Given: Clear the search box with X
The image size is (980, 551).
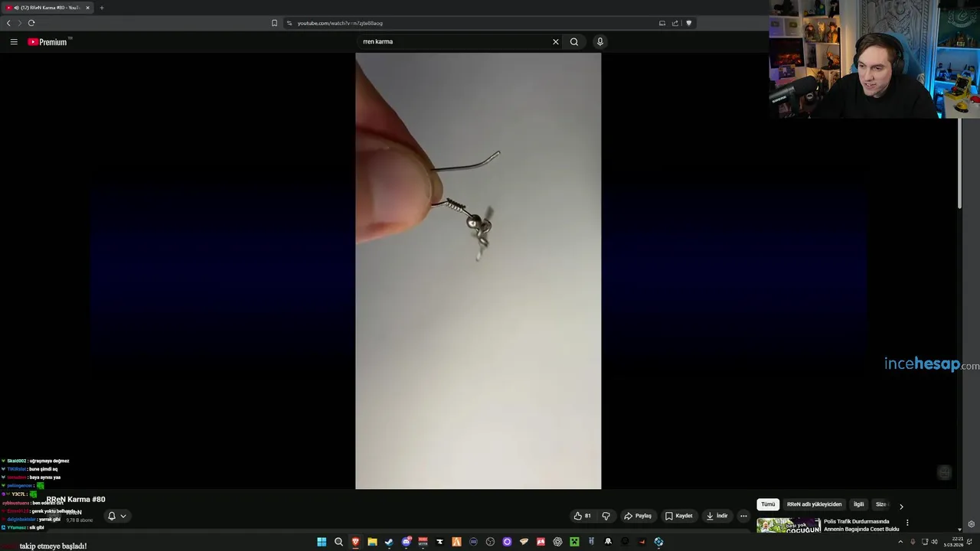Looking at the screenshot, I should coord(556,42).
